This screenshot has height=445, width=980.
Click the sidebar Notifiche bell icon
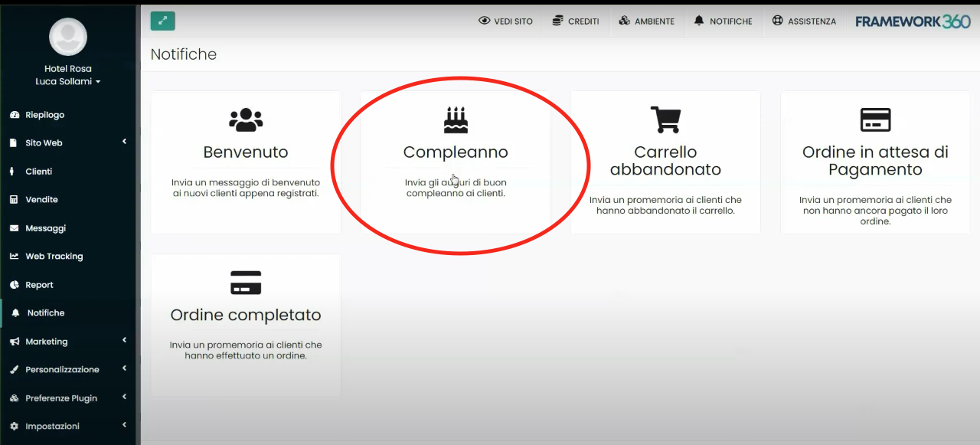pos(15,313)
